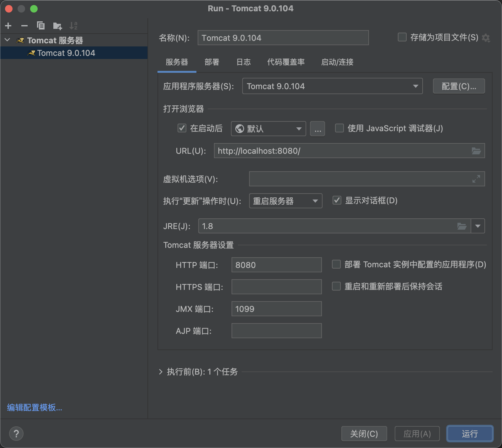This screenshot has height=448, width=502.
Task: Open the 重启服务器 update action dropdown
Action: coord(286,201)
